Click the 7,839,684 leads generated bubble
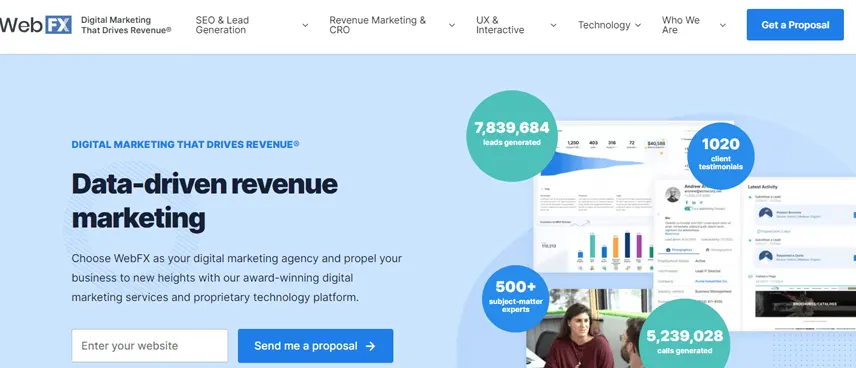856x368 pixels. tap(512, 135)
